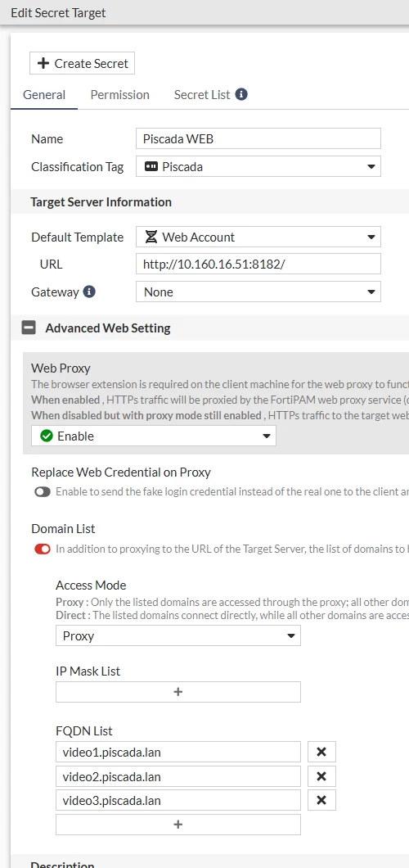Click the Access Mode label
409x868 pixels.
(x=91, y=585)
